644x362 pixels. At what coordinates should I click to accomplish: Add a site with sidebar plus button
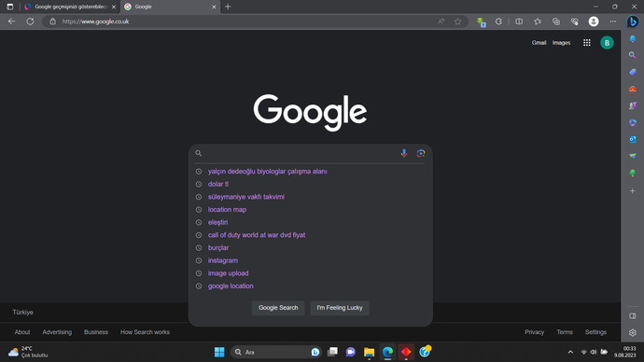click(x=633, y=191)
